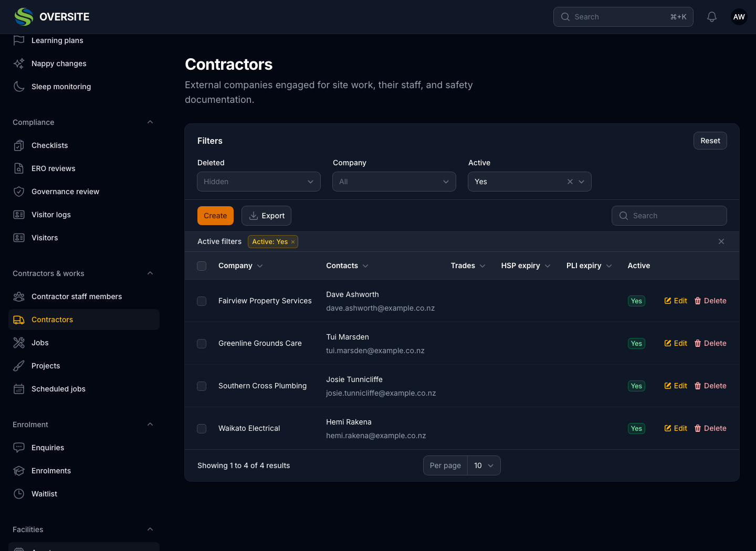Click the Create button
Image resolution: width=756 pixels, height=551 pixels.
(x=215, y=216)
